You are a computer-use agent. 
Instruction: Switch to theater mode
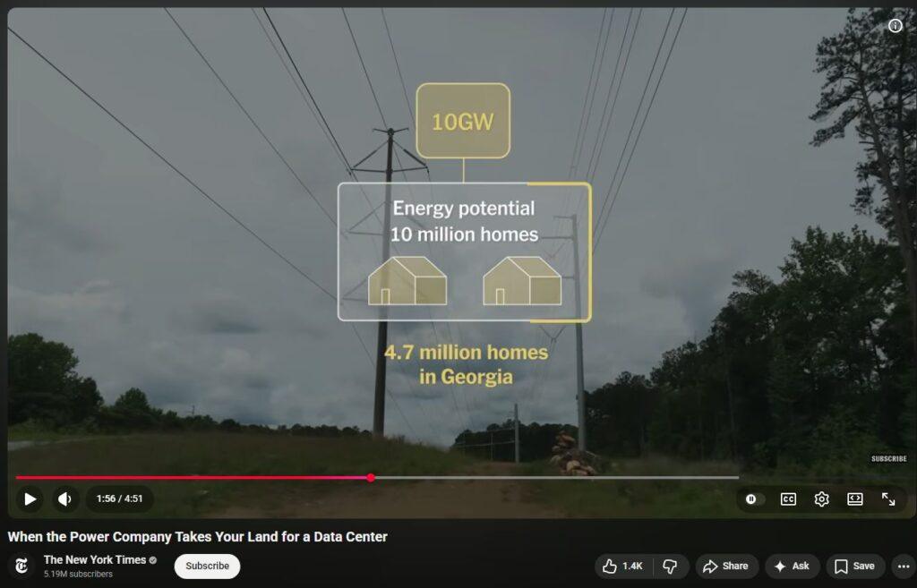(x=855, y=499)
